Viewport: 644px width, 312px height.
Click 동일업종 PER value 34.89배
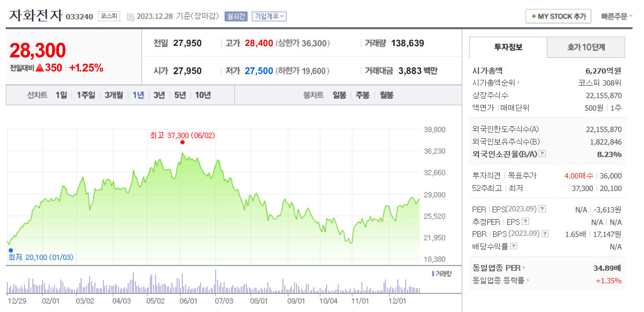607,268
